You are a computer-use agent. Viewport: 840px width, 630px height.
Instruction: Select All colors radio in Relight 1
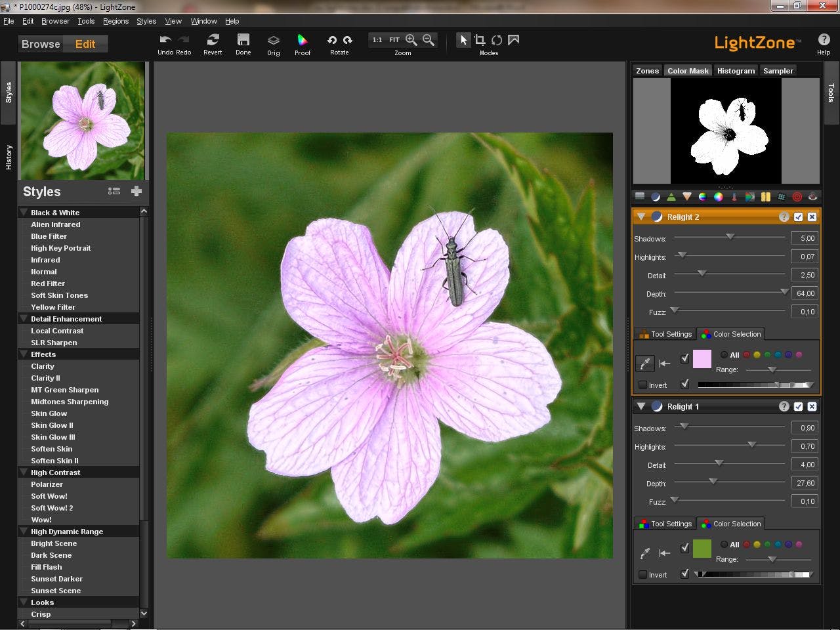point(724,545)
